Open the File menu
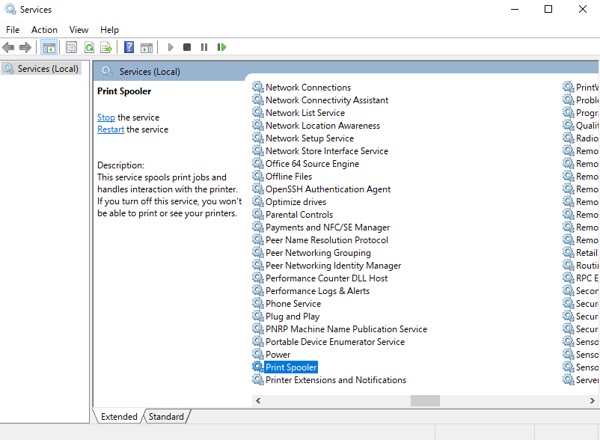 pos(13,29)
